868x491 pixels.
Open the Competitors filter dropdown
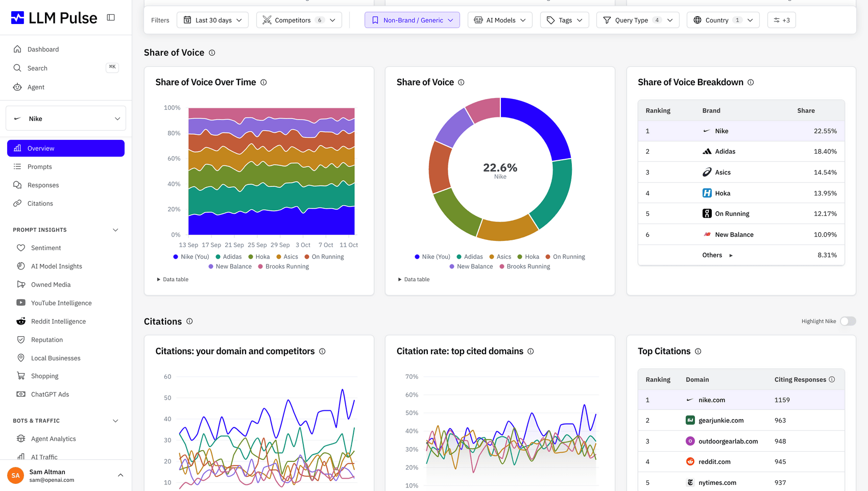click(299, 20)
